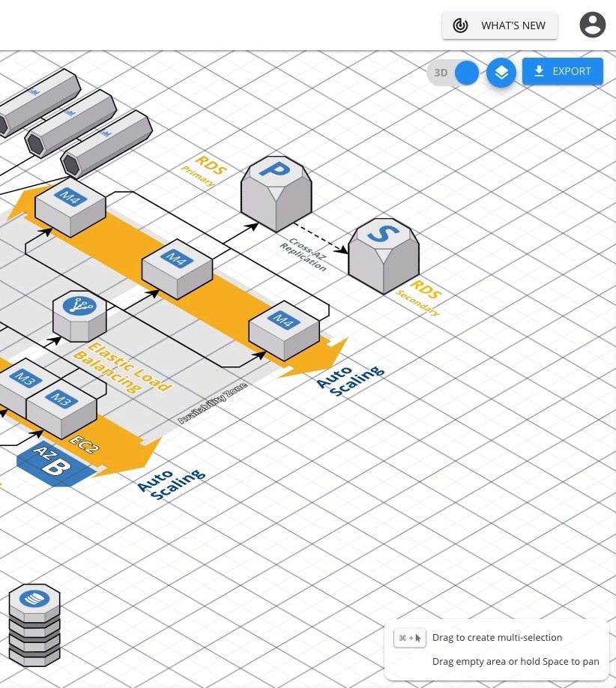
Task: Click the multi-selection shortcut key hint icon
Action: pos(410,638)
